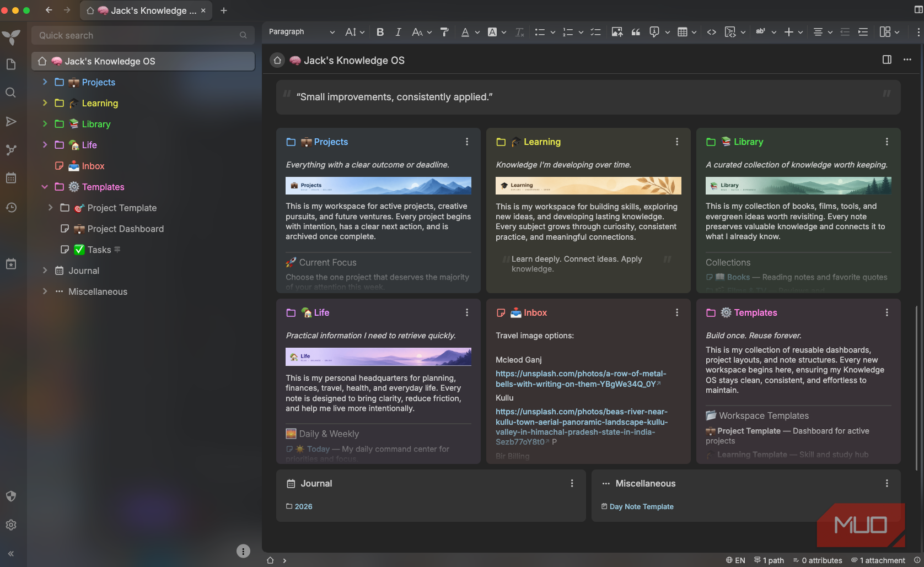Expand the Journal node in tree
This screenshot has height=567, width=924.
(x=45, y=271)
